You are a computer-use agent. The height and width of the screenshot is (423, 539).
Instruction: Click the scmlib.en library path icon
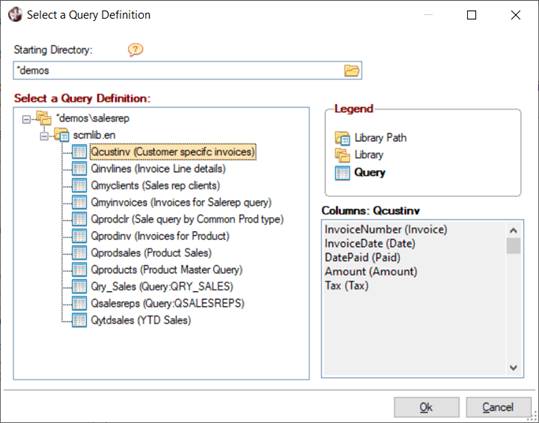[62, 135]
